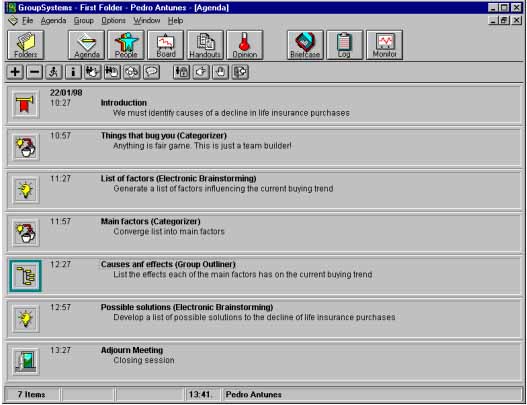Open the Group menu

[84, 21]
